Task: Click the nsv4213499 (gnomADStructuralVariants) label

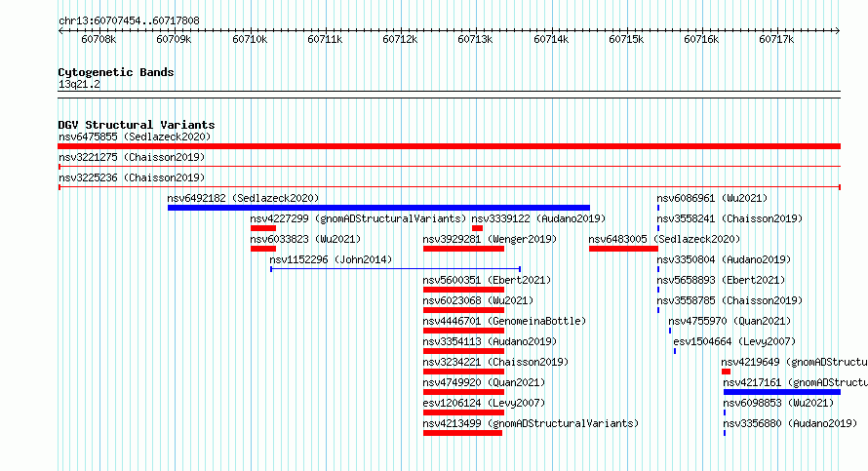Action: pos(531,423)
